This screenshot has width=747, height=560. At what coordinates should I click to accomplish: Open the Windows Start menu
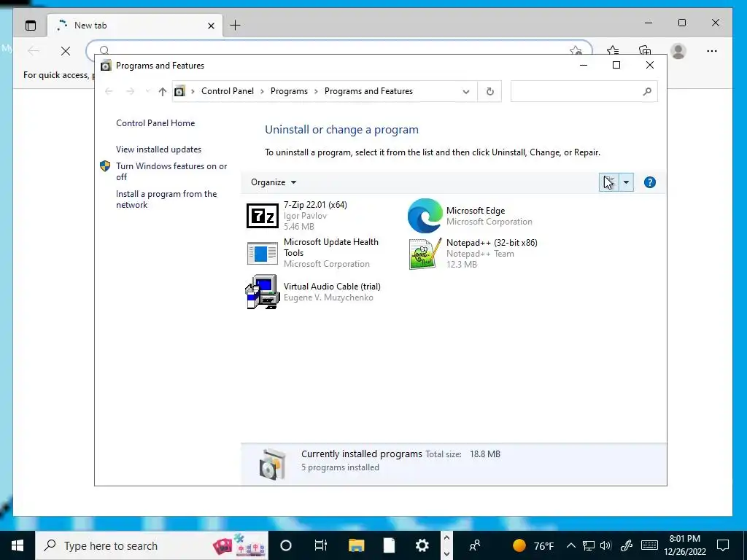(x=18, y=545)
